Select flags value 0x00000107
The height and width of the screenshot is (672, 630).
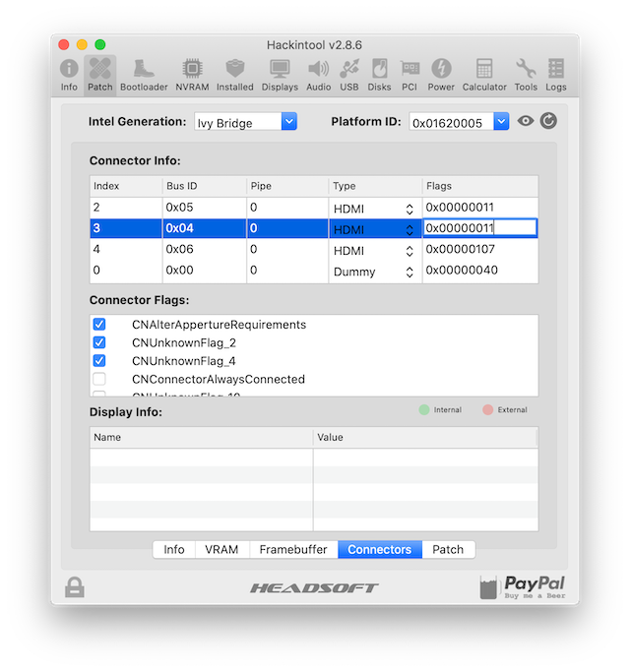460,249
